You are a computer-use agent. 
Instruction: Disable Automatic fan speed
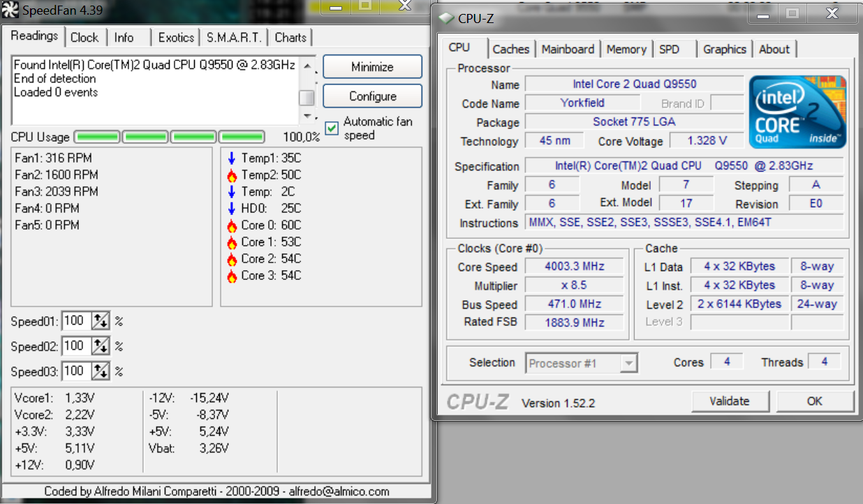click(331, 128)
